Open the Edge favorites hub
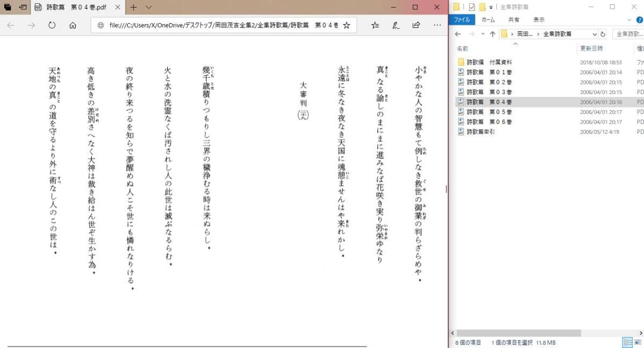This screenshot has width=644, height=348. pyautogui.click(x=375, y=25)
